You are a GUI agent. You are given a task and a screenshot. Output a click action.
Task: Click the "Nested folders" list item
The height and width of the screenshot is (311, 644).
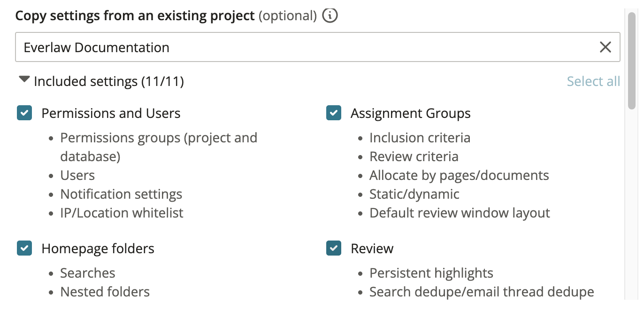[x=105, y=292]
